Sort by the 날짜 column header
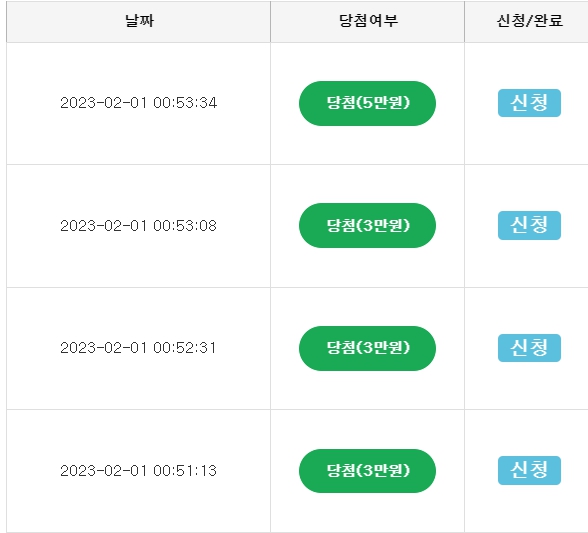The height and width of the screenshot is (533, 588). point(139,21)
